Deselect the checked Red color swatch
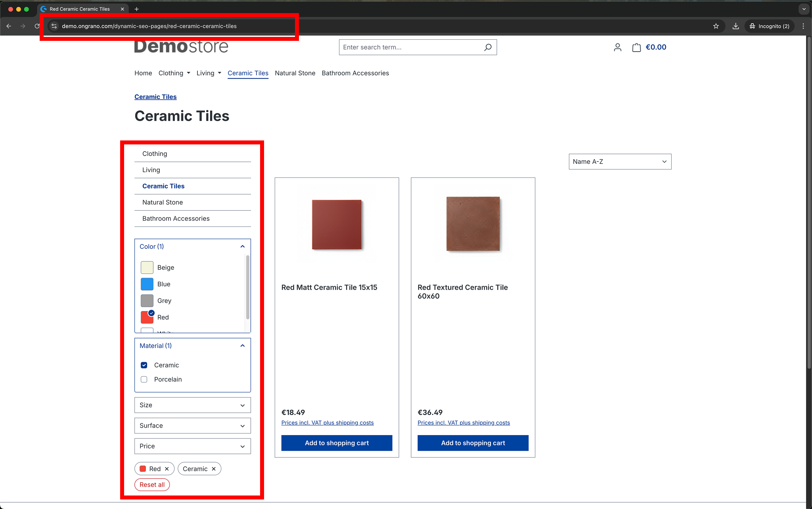Viewport: 812px width, 509px height. click(147, 317)
